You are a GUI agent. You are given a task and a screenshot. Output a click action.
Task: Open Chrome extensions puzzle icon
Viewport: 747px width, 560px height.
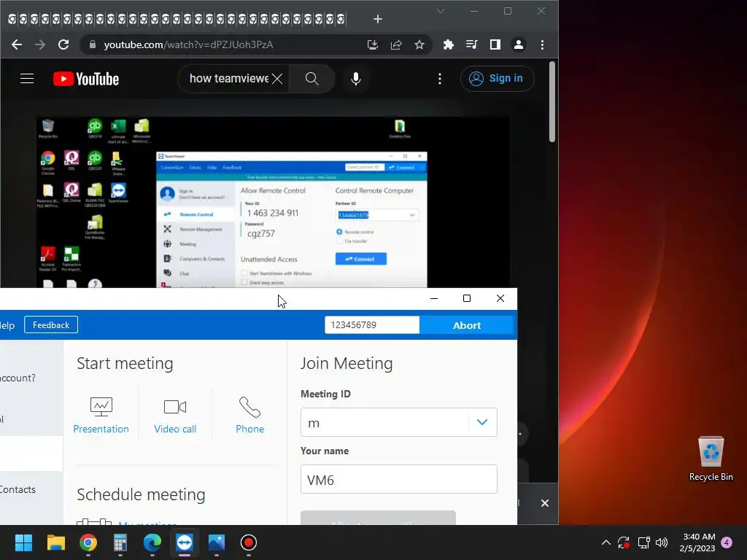coord(449,44)
